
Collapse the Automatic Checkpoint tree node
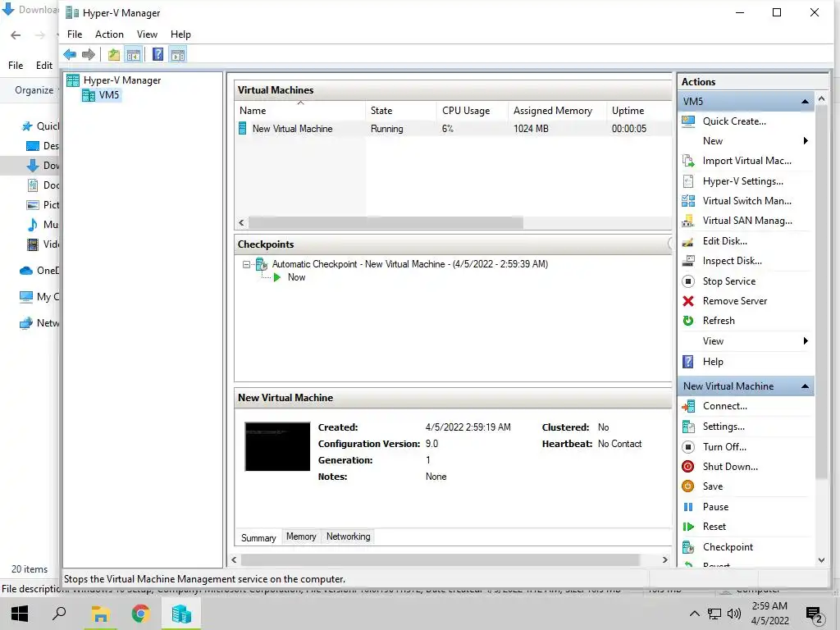point(246,264)
